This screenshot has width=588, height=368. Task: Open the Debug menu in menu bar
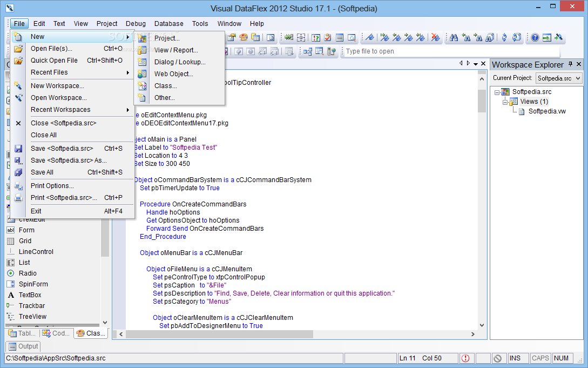[136, 24]
